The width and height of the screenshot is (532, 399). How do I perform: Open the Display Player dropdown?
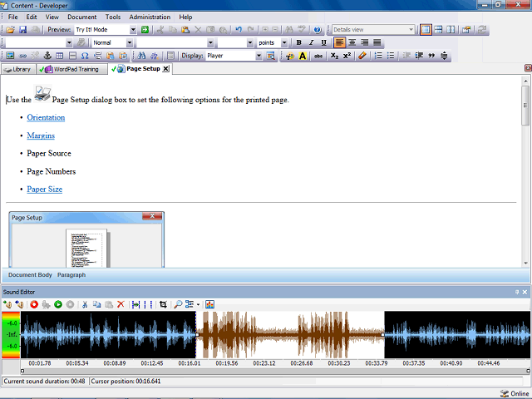click(259, 56)
